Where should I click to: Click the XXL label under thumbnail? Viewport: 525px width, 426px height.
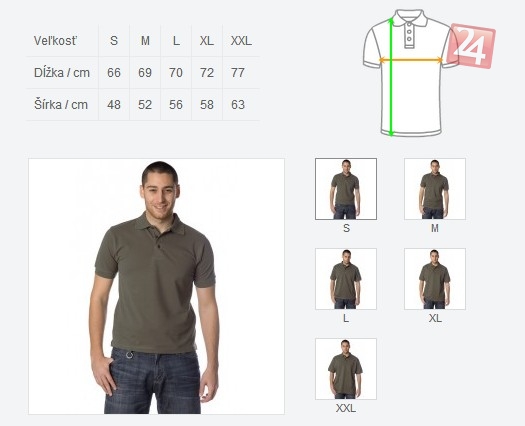[x=346, y=408]
